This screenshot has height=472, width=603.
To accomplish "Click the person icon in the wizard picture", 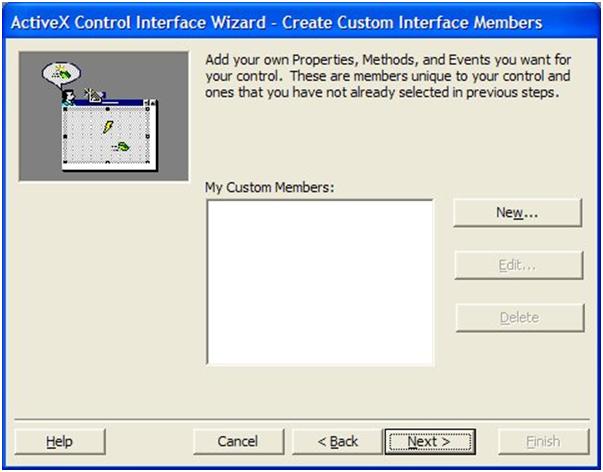I will 68,97.
